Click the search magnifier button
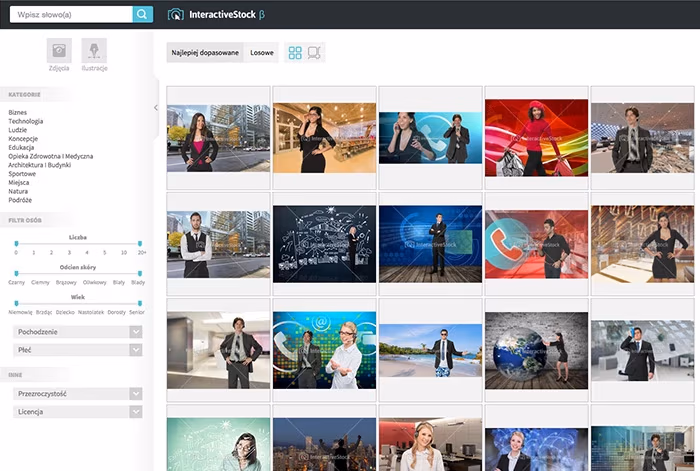Image resolution: width=700 pixels, height=471 pixels. pyautogui.click(x=142, y=14)
